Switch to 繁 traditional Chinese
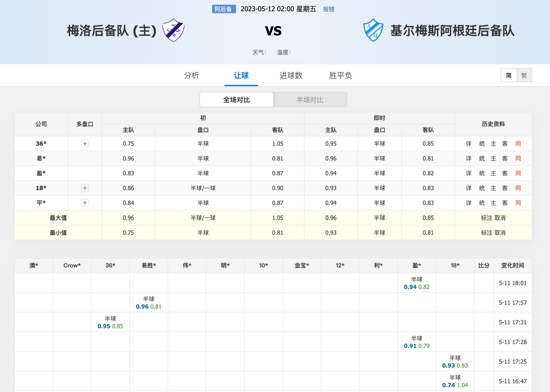The image size is (550, 392). 524,75
